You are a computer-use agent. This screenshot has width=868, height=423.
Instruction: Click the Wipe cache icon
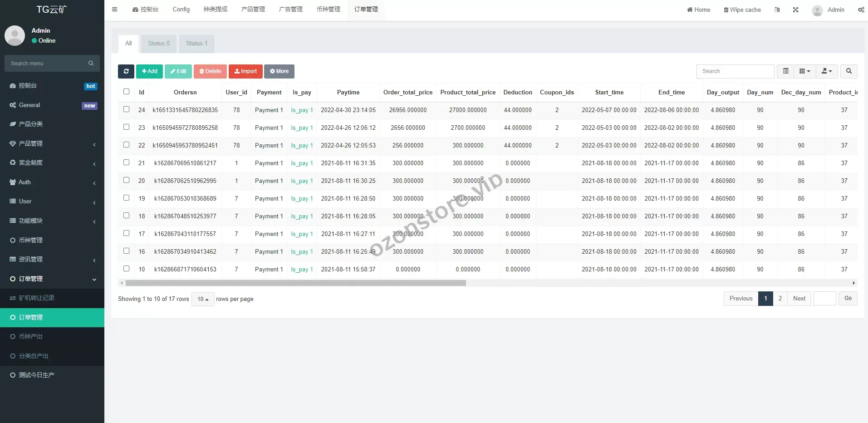(742, 10)
